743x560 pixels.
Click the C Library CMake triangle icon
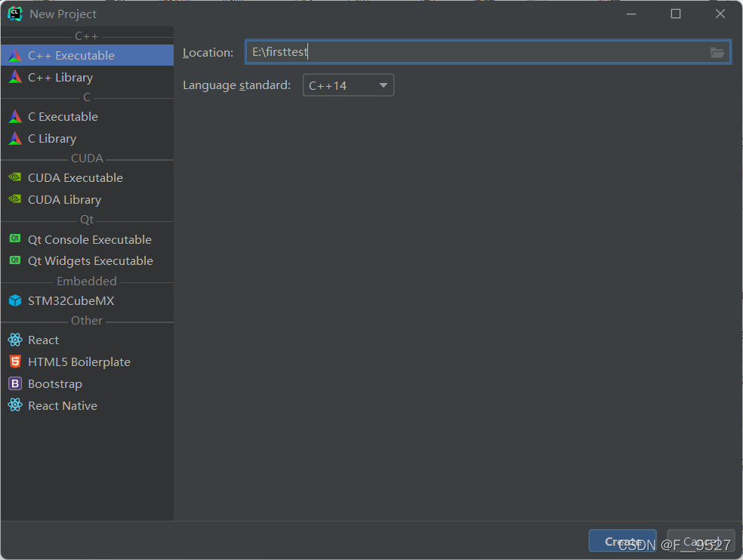15,138
